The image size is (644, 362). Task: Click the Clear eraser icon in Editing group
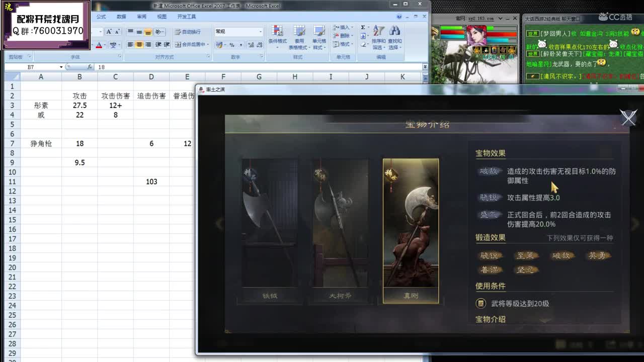pyautogui.click(x=363, y=45)
